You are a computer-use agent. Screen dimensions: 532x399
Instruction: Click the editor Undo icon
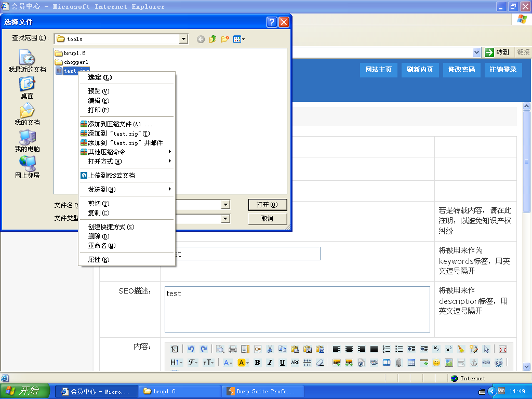click(191, 349)
